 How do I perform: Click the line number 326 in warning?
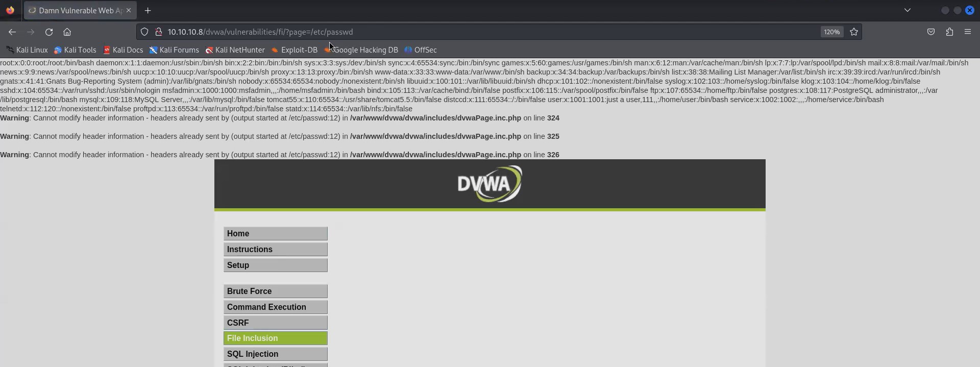tap(553, 155)
